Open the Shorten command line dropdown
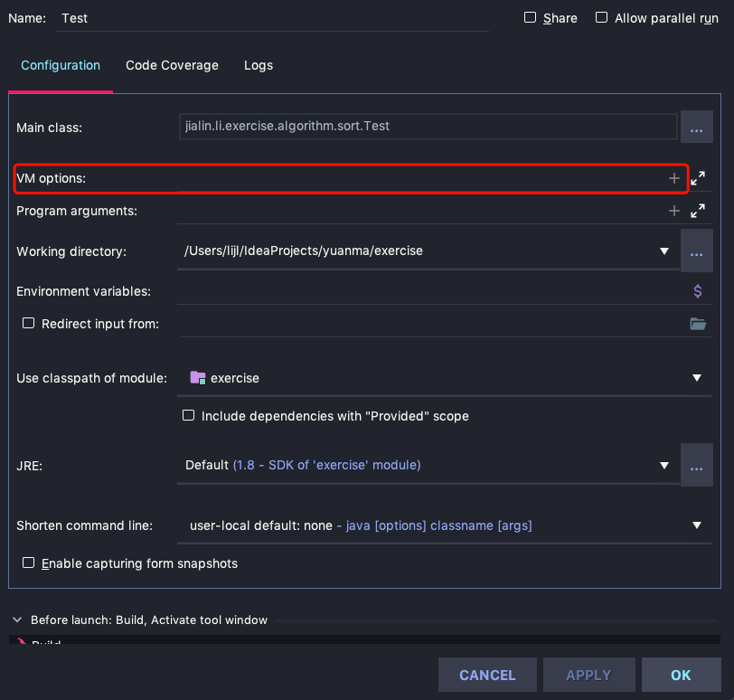Viewport: 734px width, 700px height. pyautogui.click(x=697, y=525)
